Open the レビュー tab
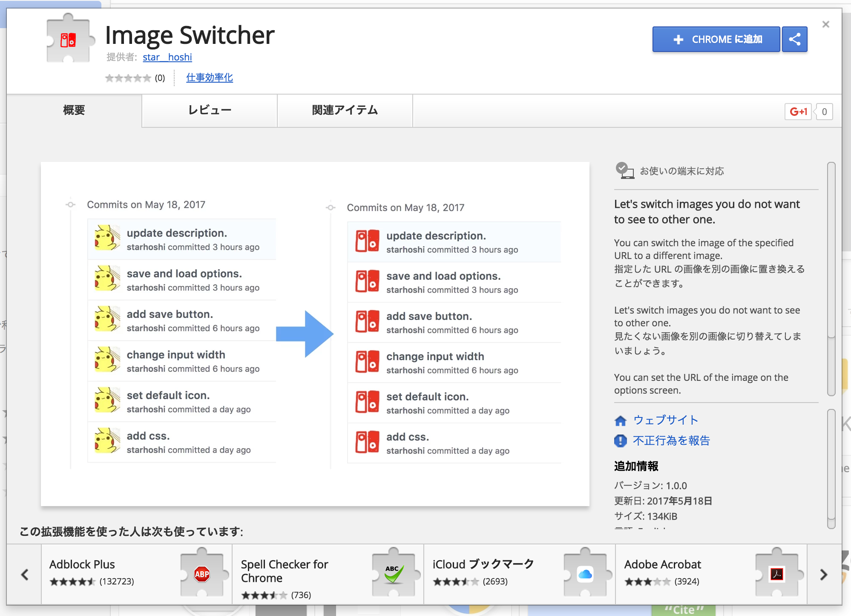Screen dimensions: 851x616 pos(210,110)
